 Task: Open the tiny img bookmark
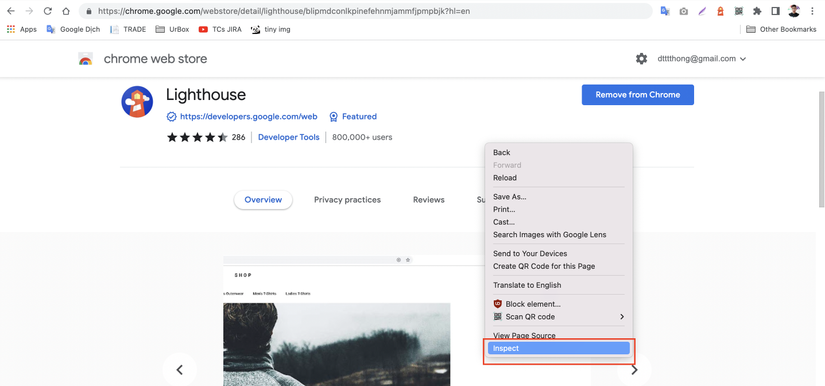click(x=270, y=29)
